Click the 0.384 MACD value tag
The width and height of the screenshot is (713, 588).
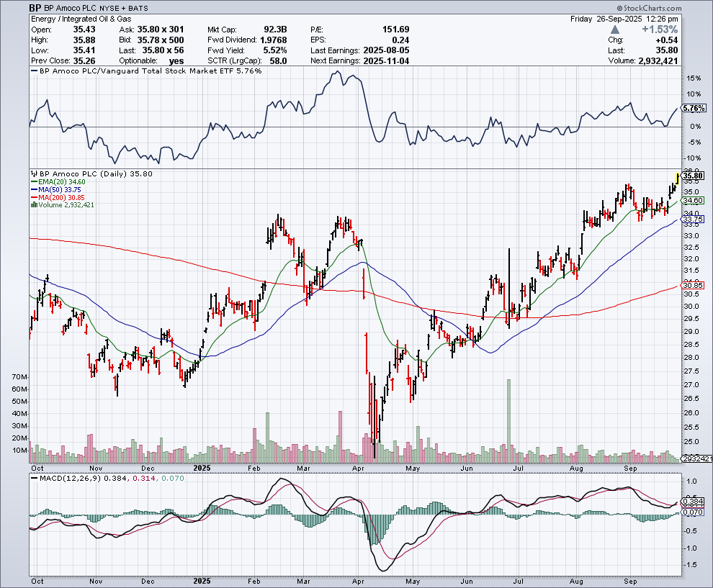click(693, 501)
